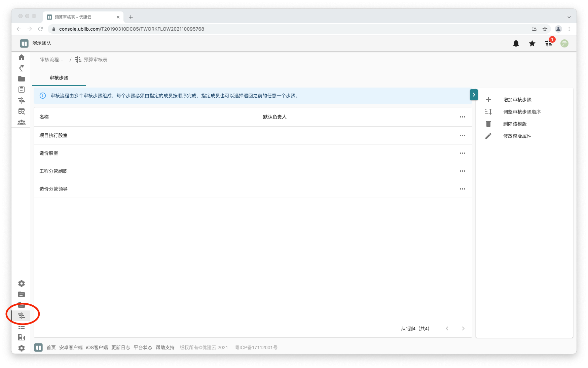588x368 pixels.
Task: Click the clipboard icon in left sidebar
Action: 22,90
